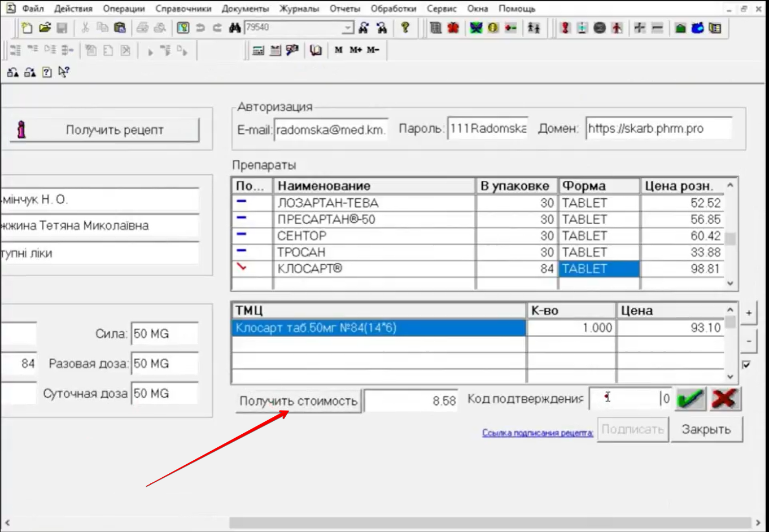Click the binoculars Find icon
This screenshot has height=532, width=769.
[x=235, y=28]
